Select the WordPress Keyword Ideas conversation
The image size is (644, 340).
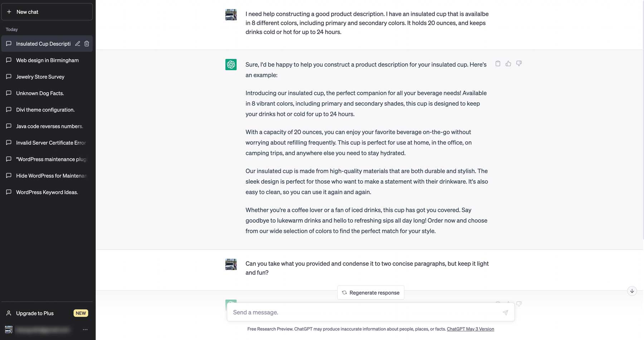47,192
